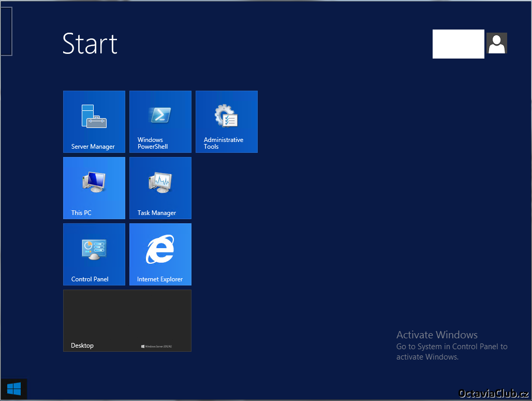The image size is (532, 401).
Task: Click the "Internet Explorer" tile label
Action: (160, 279)
